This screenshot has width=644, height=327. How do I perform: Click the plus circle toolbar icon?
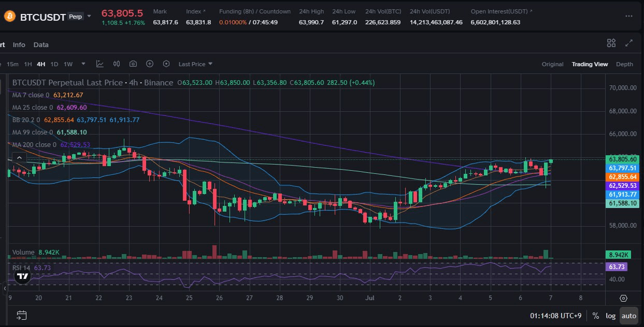click(x=150, y=64)
